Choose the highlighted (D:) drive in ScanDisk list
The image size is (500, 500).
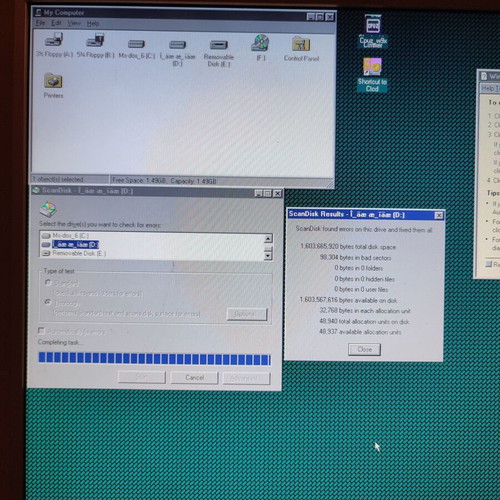click(70, 245)
